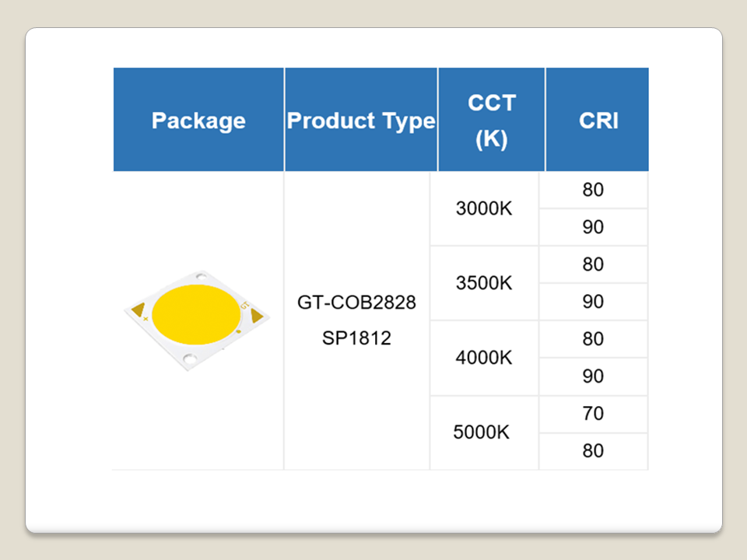Click CRI 80 in the 5000K row
The height and width of the screenshot is (560, 747).
click(593, 451)
